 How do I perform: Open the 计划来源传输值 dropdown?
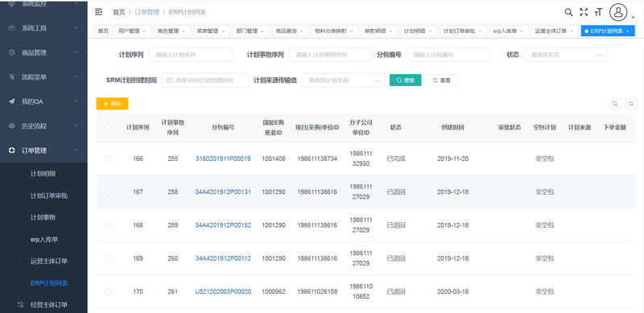[x=344, y=80]
